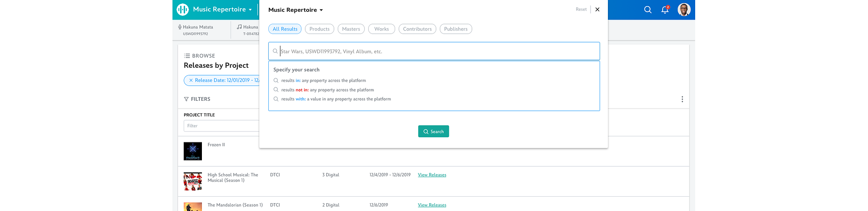Open the Music Repertoire header dropdown
This screenshot has height=211, width=868.
tap(222, 9)
